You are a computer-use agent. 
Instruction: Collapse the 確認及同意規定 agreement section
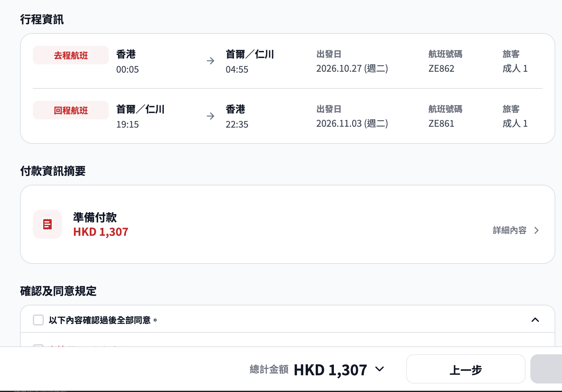pos(535,320)
